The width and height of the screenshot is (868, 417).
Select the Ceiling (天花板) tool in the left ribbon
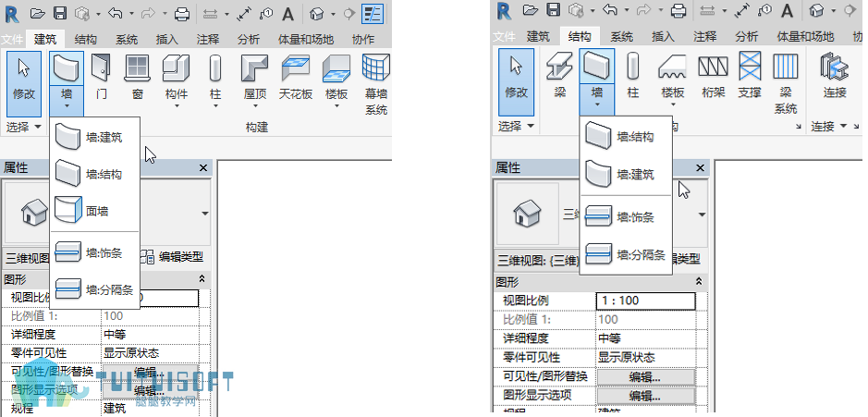(296, 77)
